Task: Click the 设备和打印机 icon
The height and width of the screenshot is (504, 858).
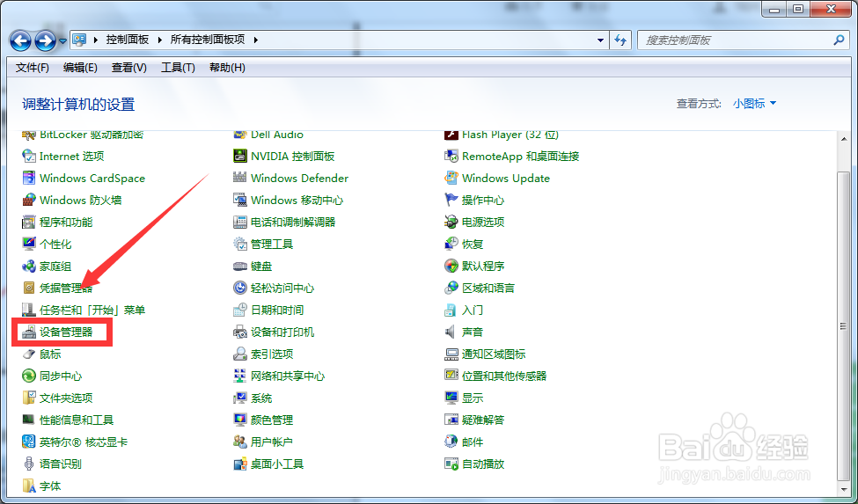Action: pos(239,332)
